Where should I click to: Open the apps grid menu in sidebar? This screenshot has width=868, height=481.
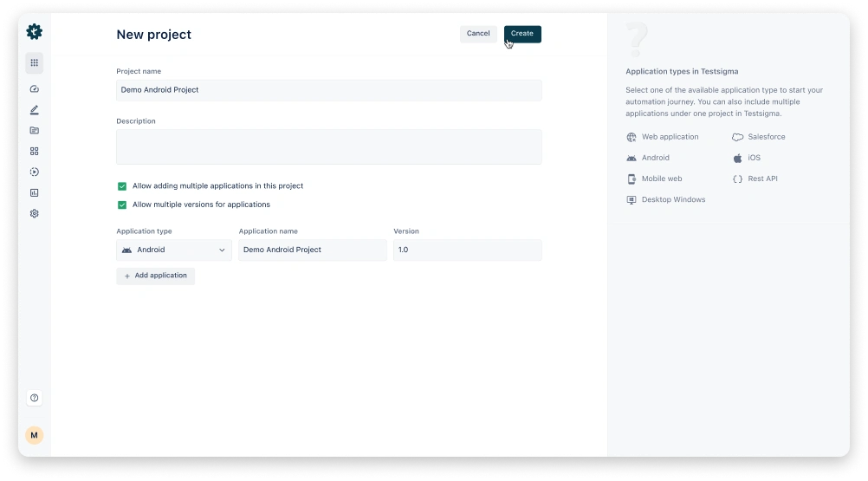[34, 62]
